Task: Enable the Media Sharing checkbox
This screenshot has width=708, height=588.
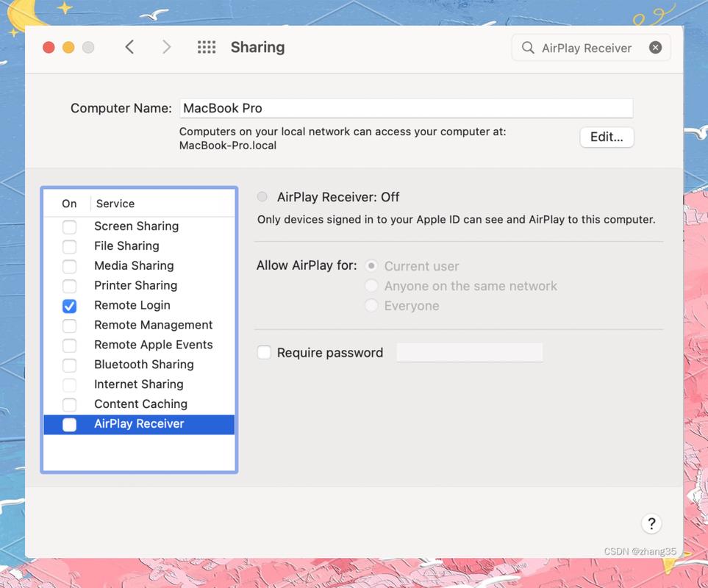Action: [69, 266]
